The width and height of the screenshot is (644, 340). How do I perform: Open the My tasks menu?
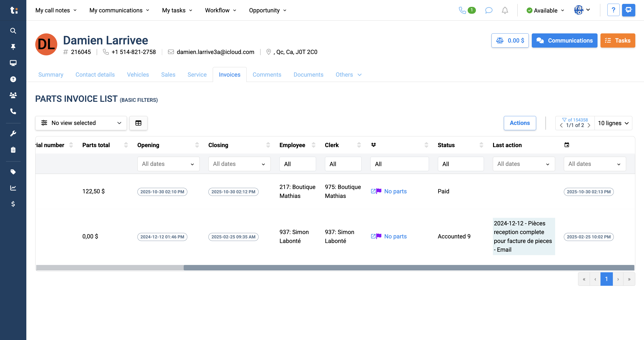pos(177,10)
